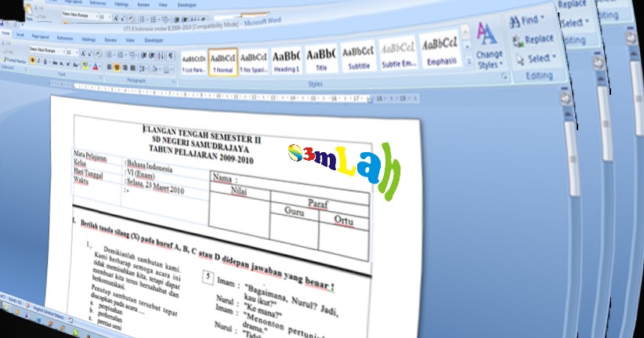Click the Borders icon in Paragraph group
This screenshot has width=644, height=338.
pyautogui.click(x=166, y=69)
